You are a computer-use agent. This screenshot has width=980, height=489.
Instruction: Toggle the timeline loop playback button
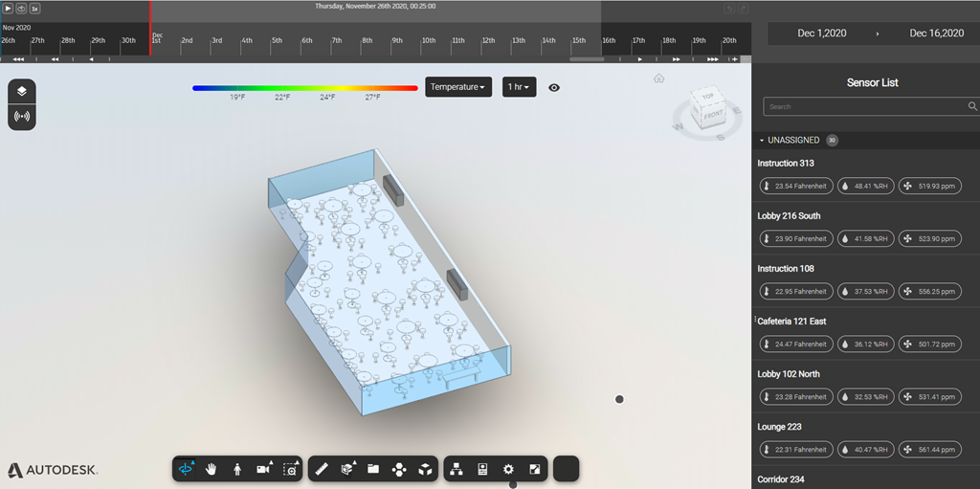20,8
